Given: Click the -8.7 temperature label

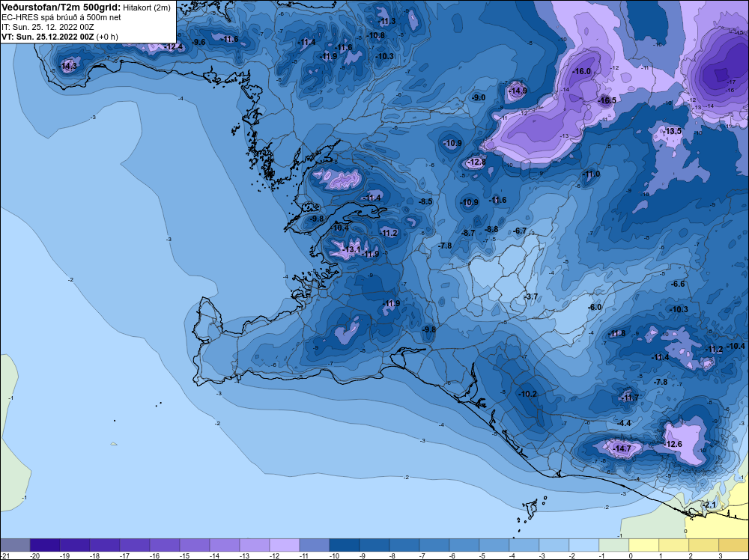Looking at the screenshot, I should pos(469,233).
